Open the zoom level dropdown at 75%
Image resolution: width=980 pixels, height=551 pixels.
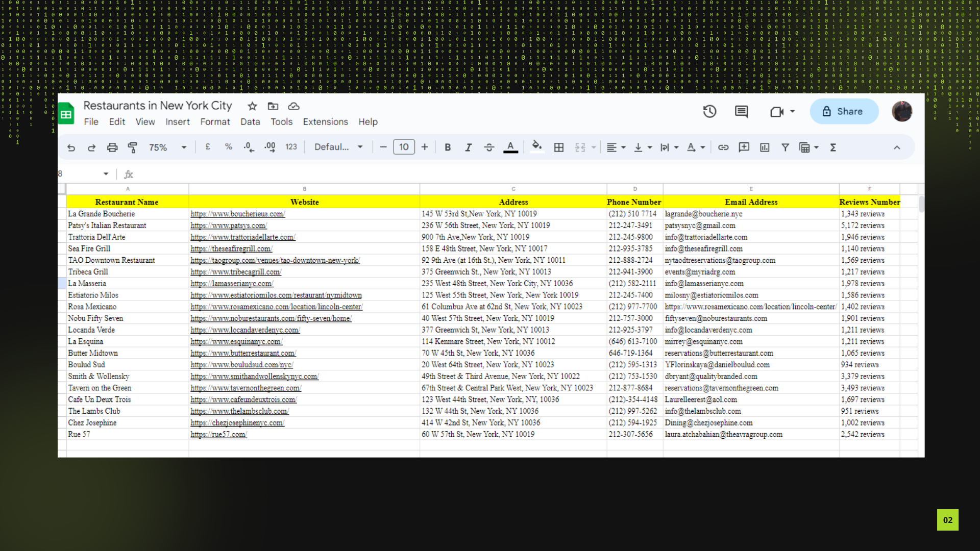point(168,147)
